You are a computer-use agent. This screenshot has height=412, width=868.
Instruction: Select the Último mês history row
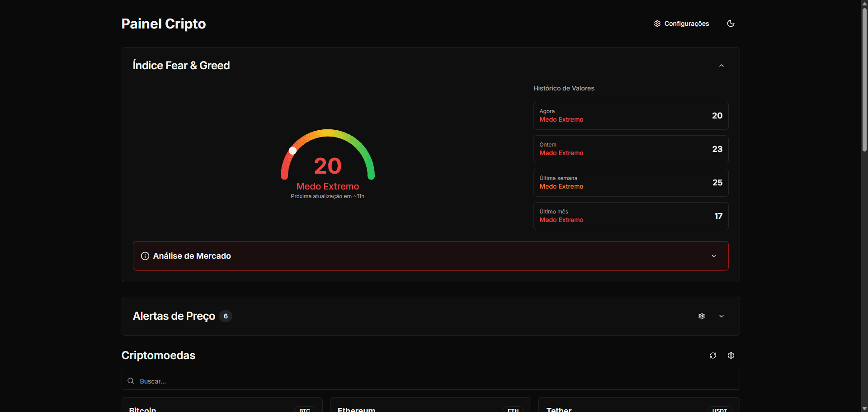(630, 216)
